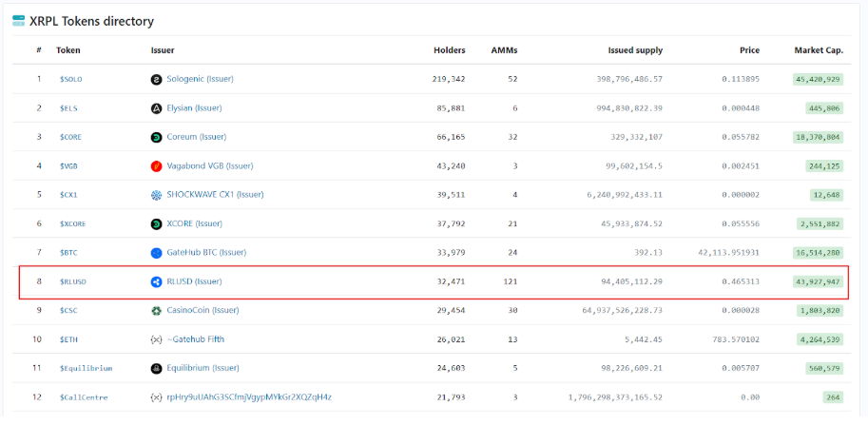Image resolution: width=868 pixels, height=425 pixels.
Task: Click the RLUSD issuer logo icon
Action: (156, 281)
